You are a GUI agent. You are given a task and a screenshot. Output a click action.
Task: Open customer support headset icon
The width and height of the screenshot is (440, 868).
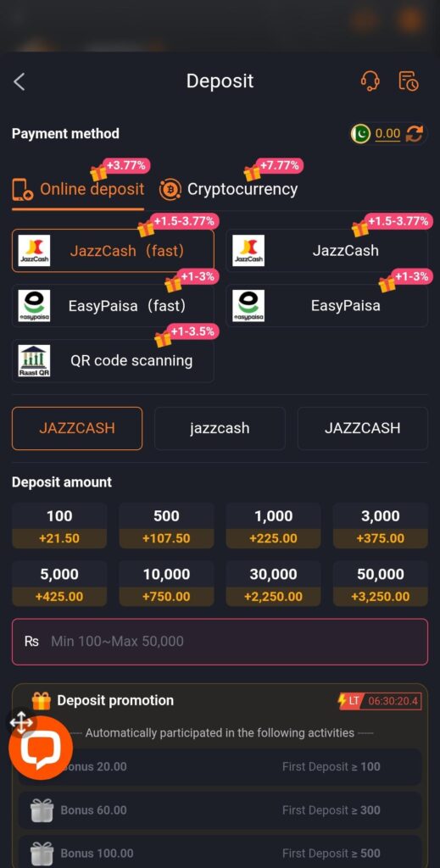point(370,81)
